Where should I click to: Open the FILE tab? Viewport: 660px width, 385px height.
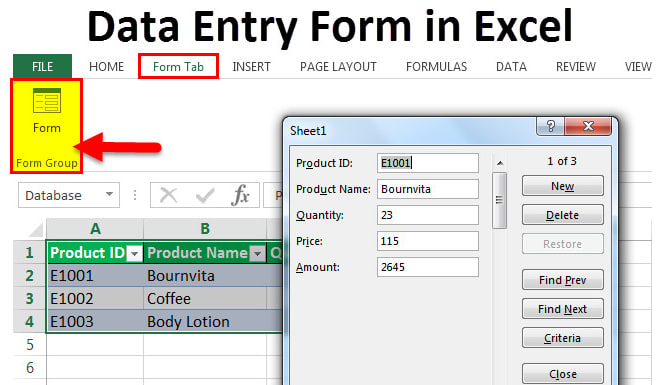43,66
